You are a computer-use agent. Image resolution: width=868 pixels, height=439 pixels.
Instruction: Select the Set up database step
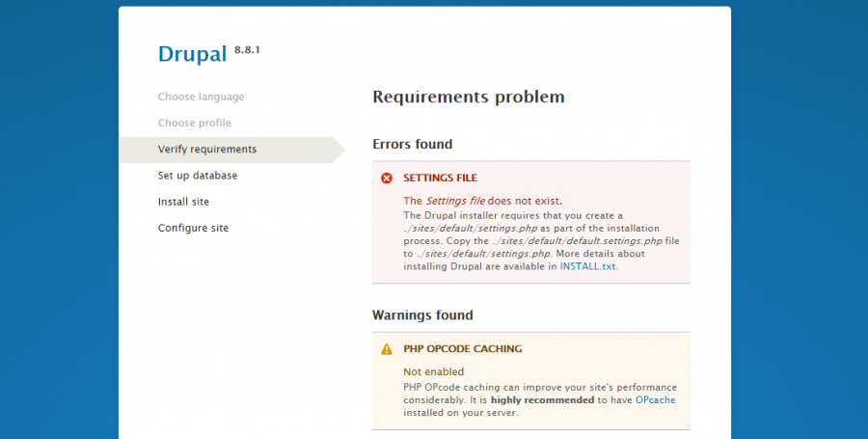[x=198, y=176]
